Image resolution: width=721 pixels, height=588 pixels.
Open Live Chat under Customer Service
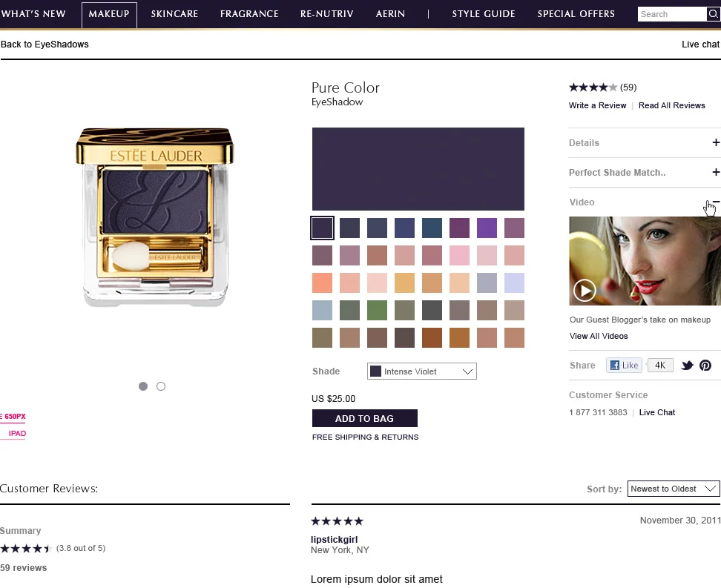[657, 412]
